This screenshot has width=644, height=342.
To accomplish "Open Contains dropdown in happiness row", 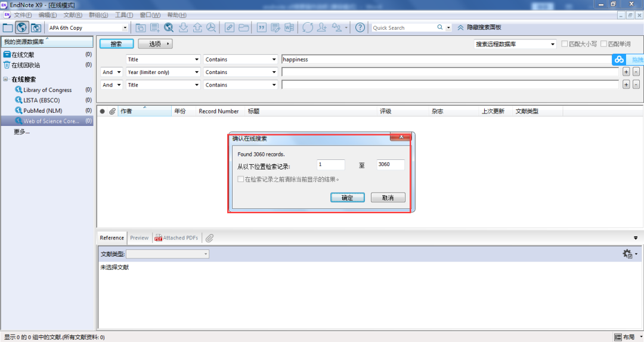I will 274,60.
